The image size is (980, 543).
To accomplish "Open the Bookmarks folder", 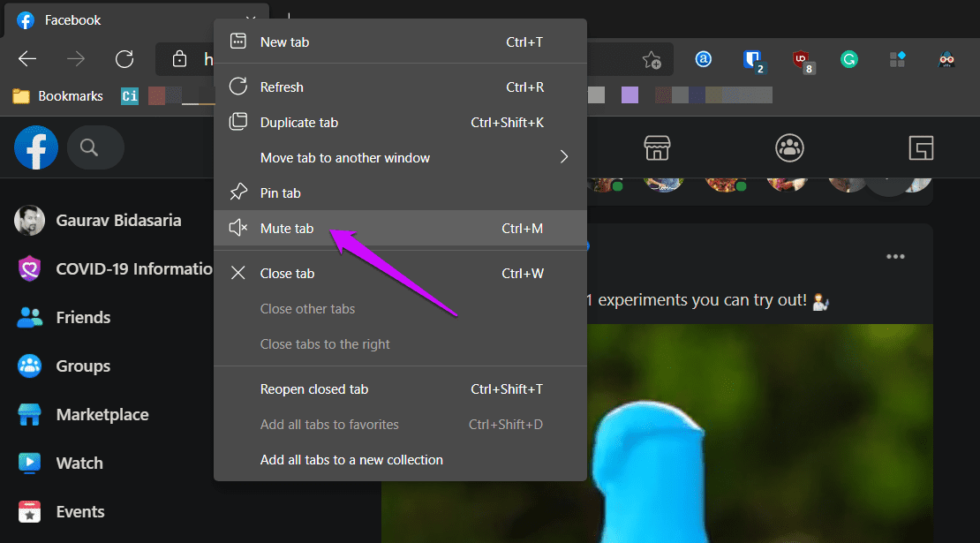I will [x=57, y=96].
